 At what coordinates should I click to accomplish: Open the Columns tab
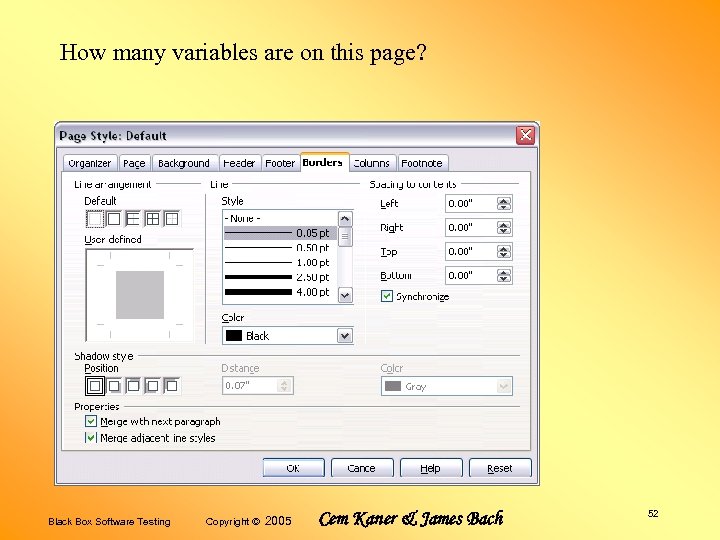pyautogui.click(x=371, y=163)
